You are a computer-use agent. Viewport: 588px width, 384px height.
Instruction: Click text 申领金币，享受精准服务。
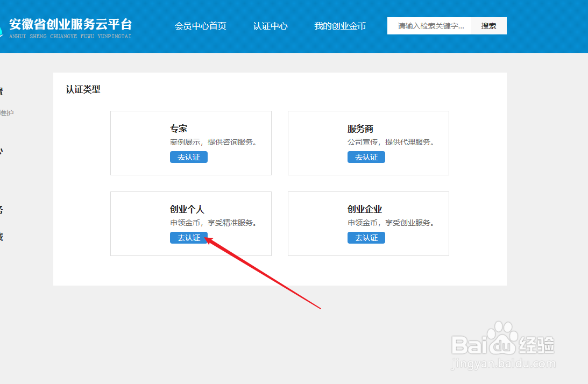pos(213,223)
